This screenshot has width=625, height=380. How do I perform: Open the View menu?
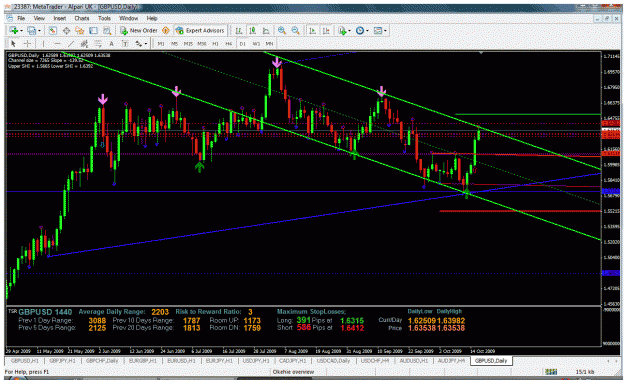(39, 18)
